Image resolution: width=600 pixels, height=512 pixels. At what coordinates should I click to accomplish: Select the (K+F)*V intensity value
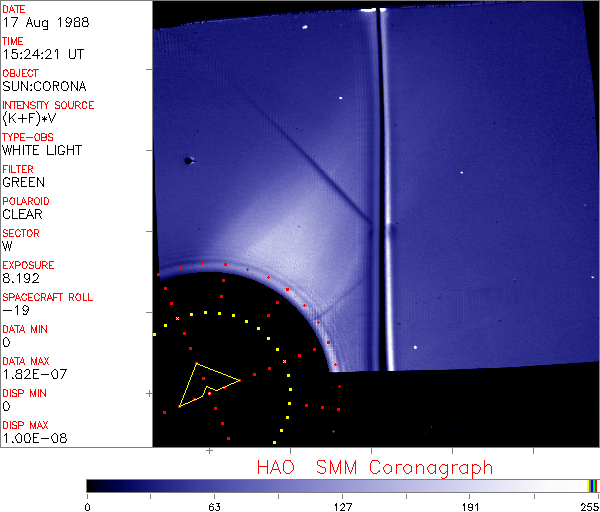(x=29, y=118)
